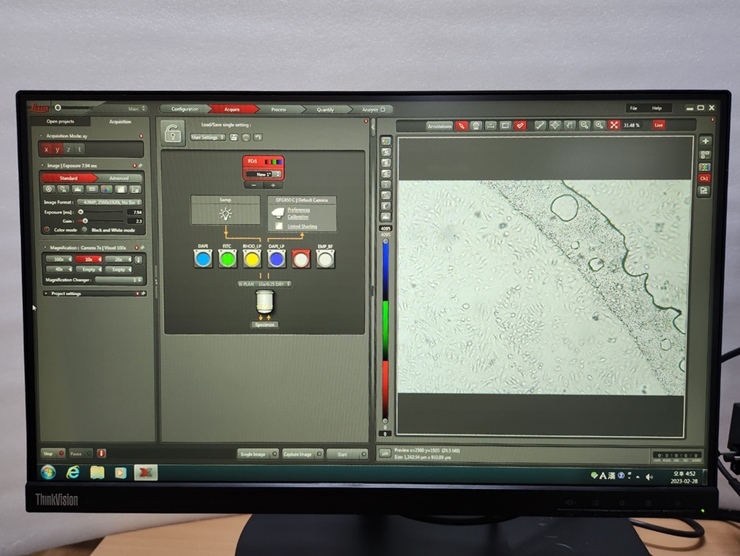Switch to the Process workflow tab
Viewport: 740px width, 556px height.
[279, 108]
